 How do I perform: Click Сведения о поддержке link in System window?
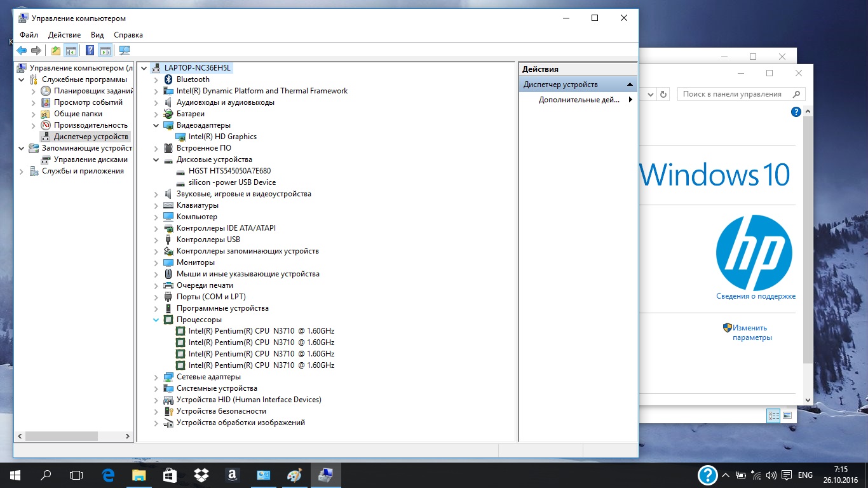[x=756, y=296]
